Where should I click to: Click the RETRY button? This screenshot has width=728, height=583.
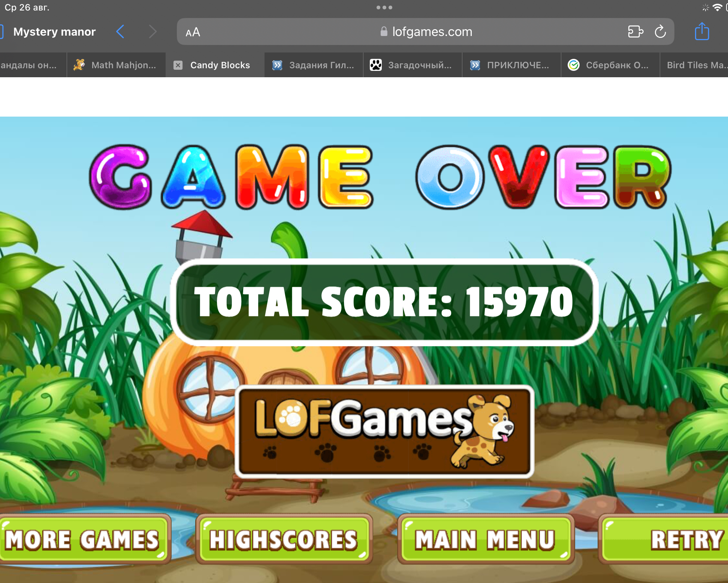664,540
